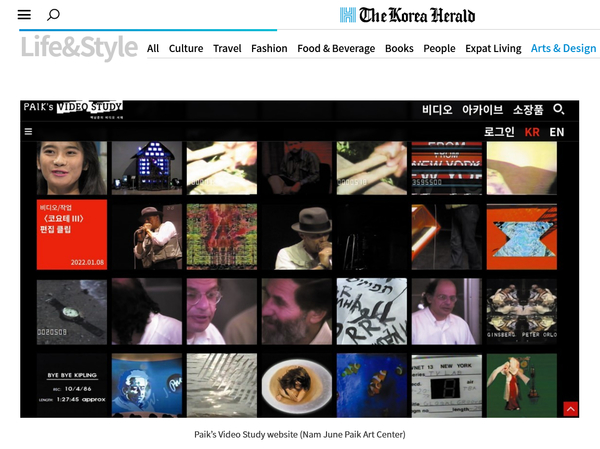Click the Paik's Video Study logo
The image size is (600, 449).
(72, 108)
